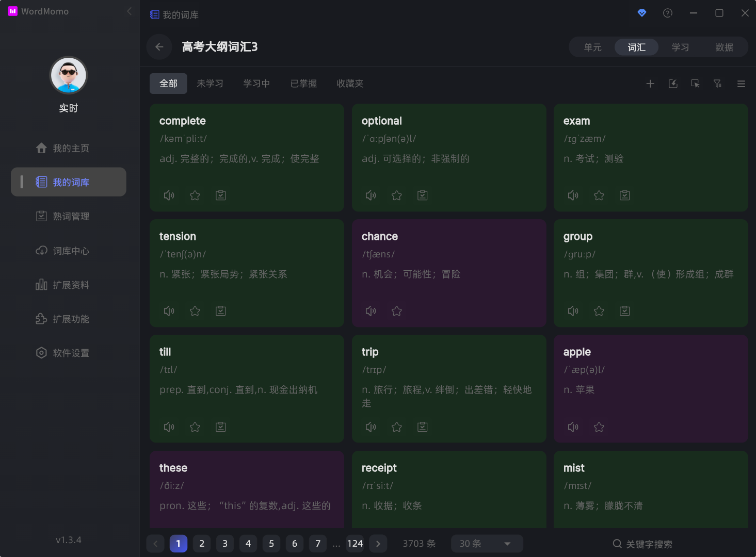Open 扩展功能 in sidebar
The height and width of the screenshot is (557, 756).
pyautogui.click(x=69, y=319)
